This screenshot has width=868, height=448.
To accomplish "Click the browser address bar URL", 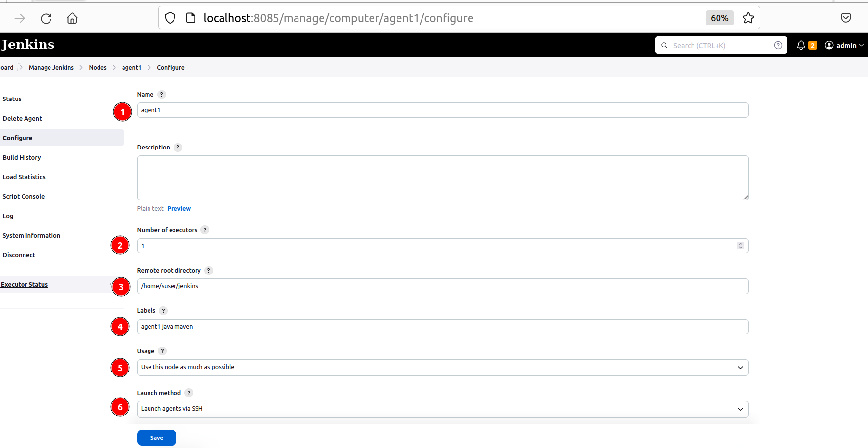I will tap(339, 18).
